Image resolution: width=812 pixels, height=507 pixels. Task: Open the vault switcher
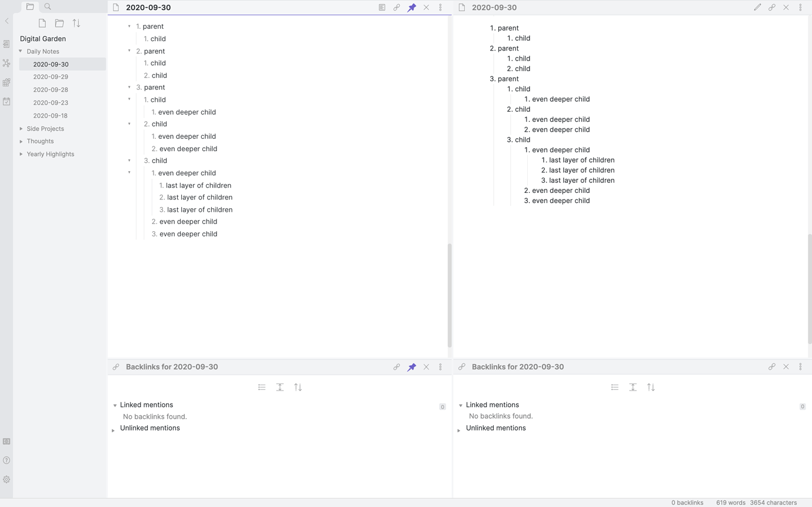(x=6, y=441)
